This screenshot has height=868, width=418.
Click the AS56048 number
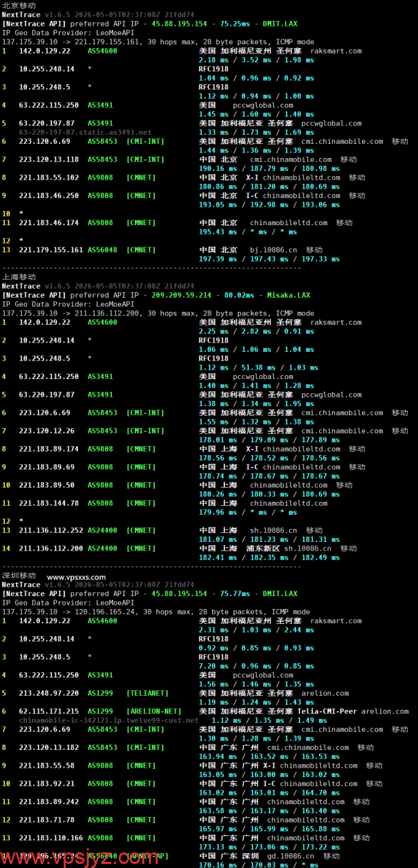tap(102, 250)
